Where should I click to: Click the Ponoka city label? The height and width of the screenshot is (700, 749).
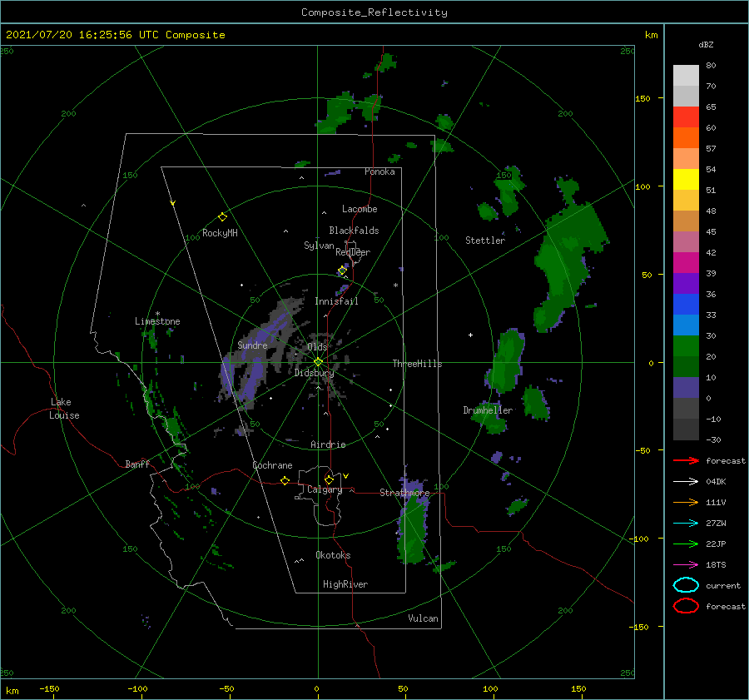tap(379, 171)
